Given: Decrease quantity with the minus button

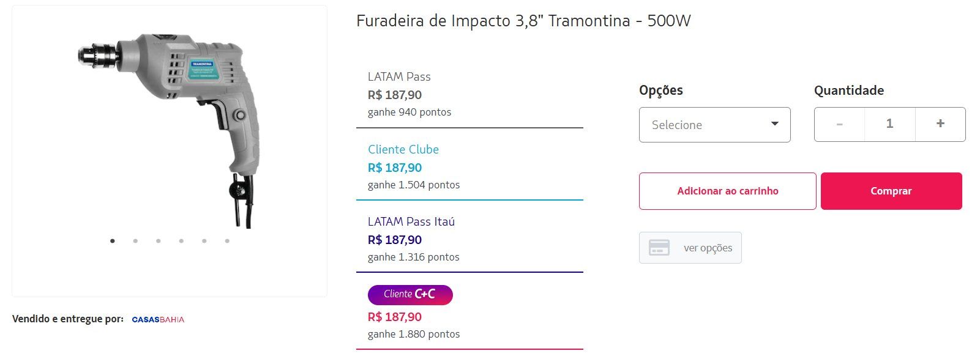Looking at the screenshot, I should 840,124.
